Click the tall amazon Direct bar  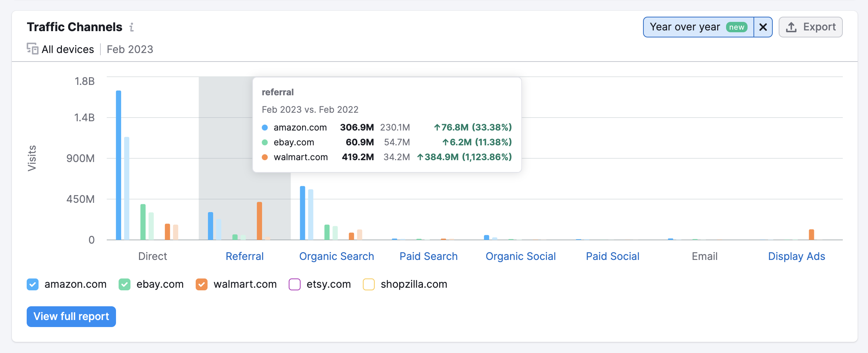click(119, 165)
